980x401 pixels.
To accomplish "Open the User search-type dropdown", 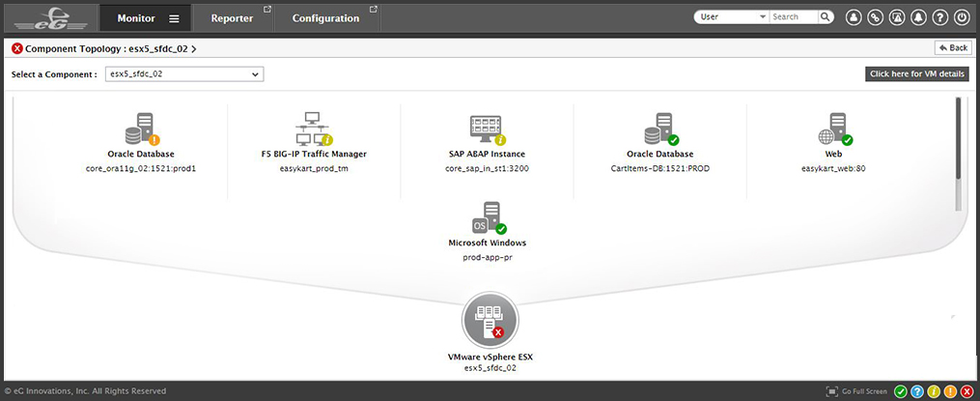I will [731, 16].
